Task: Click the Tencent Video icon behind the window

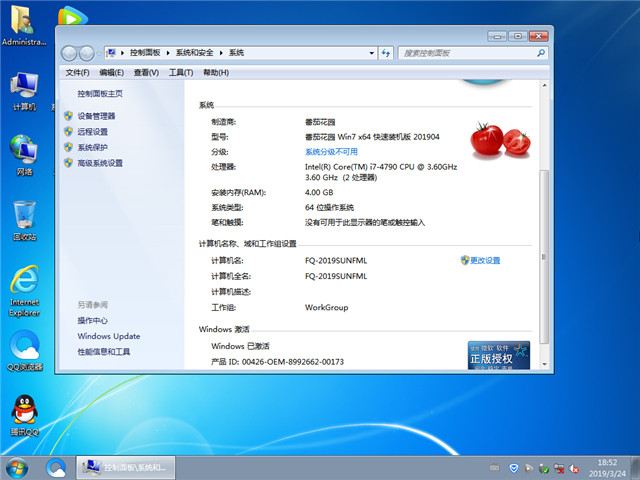Action: [x=73, y=16]
